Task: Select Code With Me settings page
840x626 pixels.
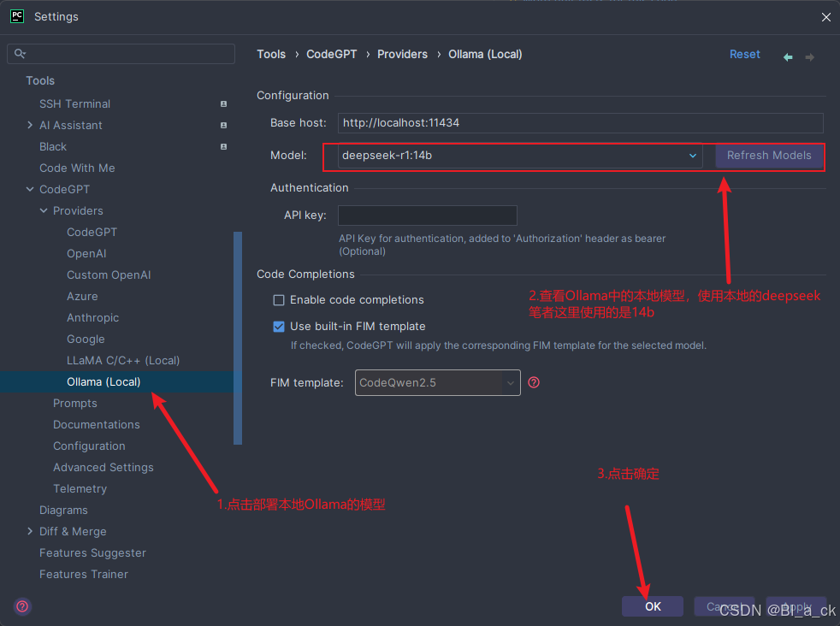Action: [77, 168]
